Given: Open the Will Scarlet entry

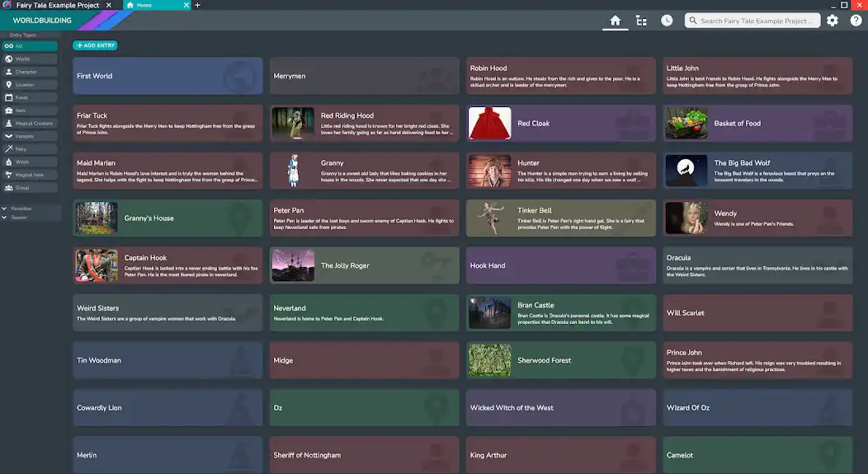Looking at the screenshot, I should 757,313.
